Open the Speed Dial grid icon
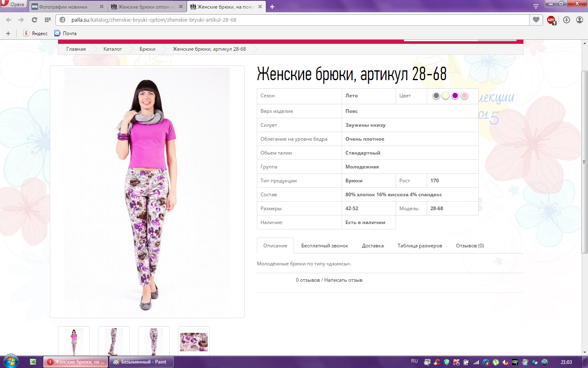The width and height of the screenshot is (588, 368). (x=48, y=20)
